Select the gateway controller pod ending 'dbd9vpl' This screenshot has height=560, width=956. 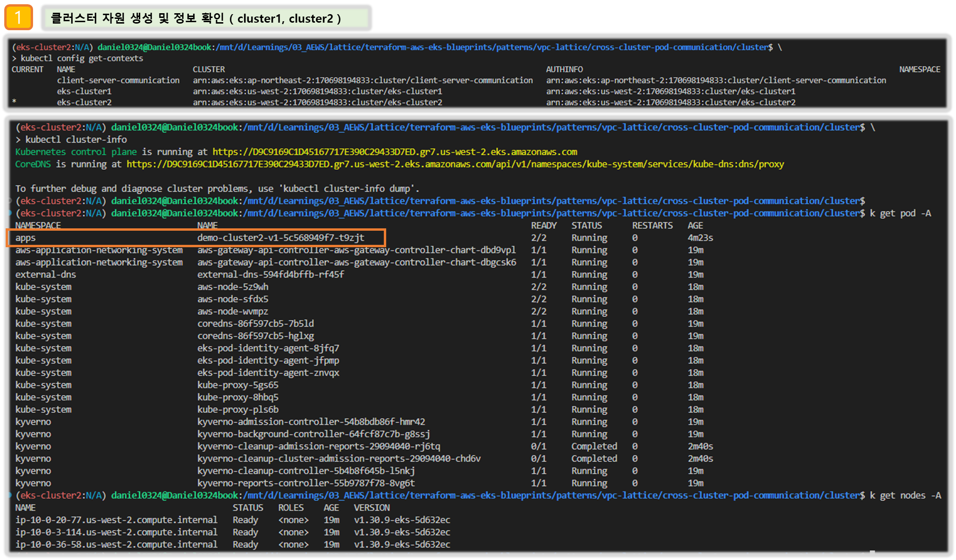356,250
